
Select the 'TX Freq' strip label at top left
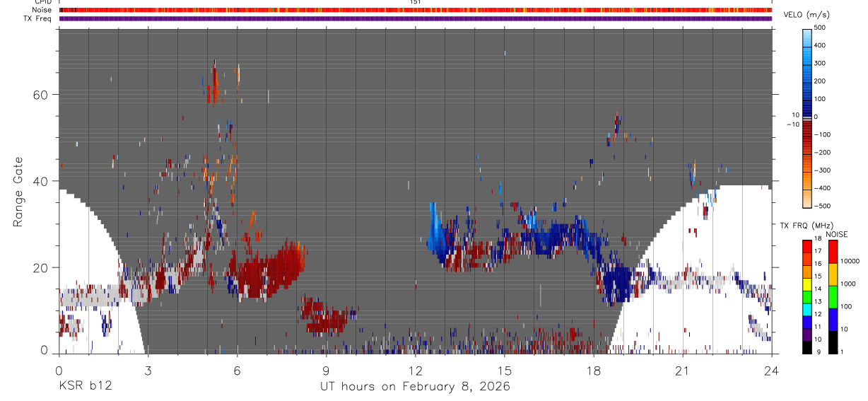coord(38,18)
